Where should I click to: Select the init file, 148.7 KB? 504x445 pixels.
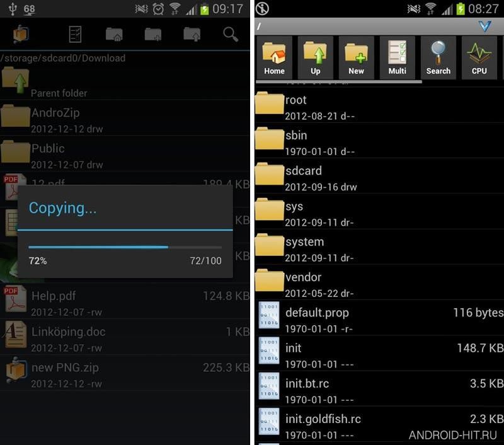coord(379,354)
